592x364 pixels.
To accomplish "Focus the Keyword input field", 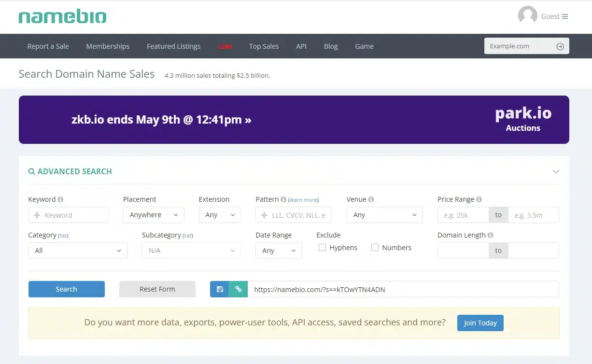I will [69, 215].
